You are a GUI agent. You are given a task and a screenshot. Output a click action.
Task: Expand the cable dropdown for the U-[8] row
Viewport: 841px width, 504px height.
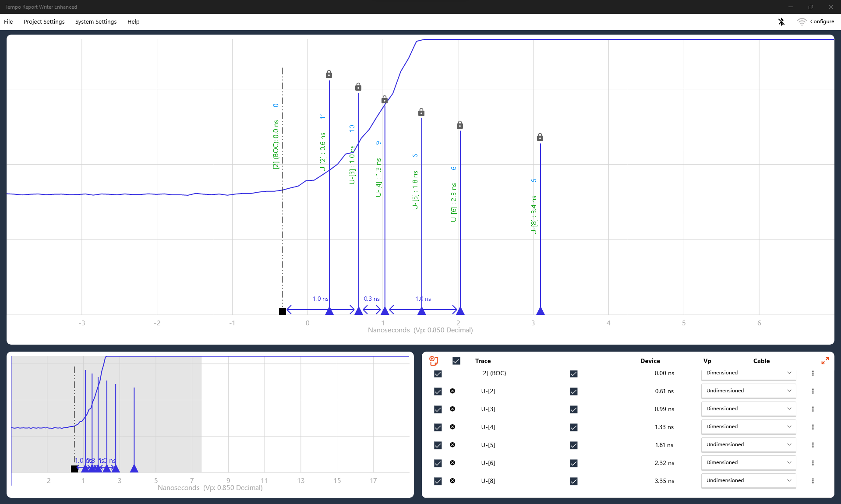[748, 480]
